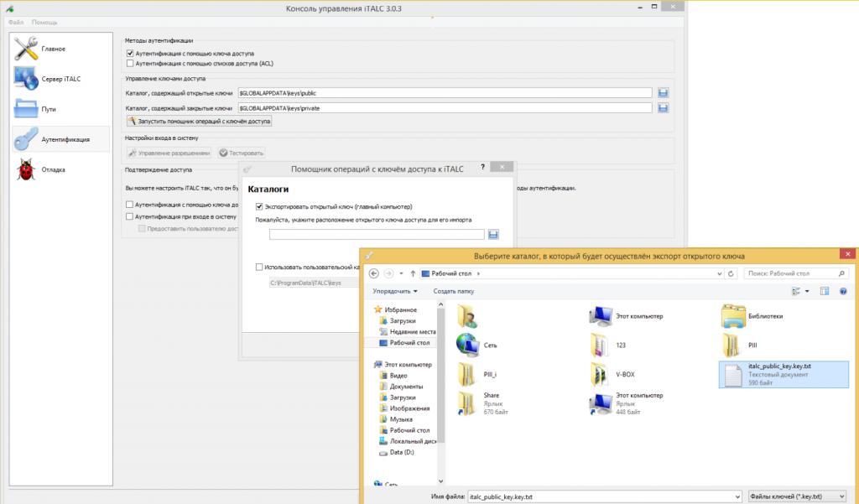Click the Управление разрешениями button
Screen dimensions: 859x504
pyautogui.click(x=169, y=153)
